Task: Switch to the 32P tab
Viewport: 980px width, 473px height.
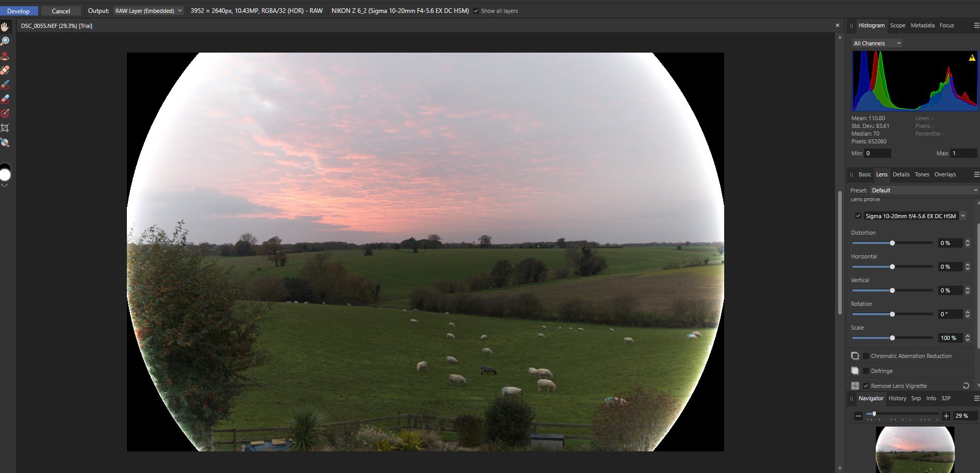Action: (x=946, y=398)
